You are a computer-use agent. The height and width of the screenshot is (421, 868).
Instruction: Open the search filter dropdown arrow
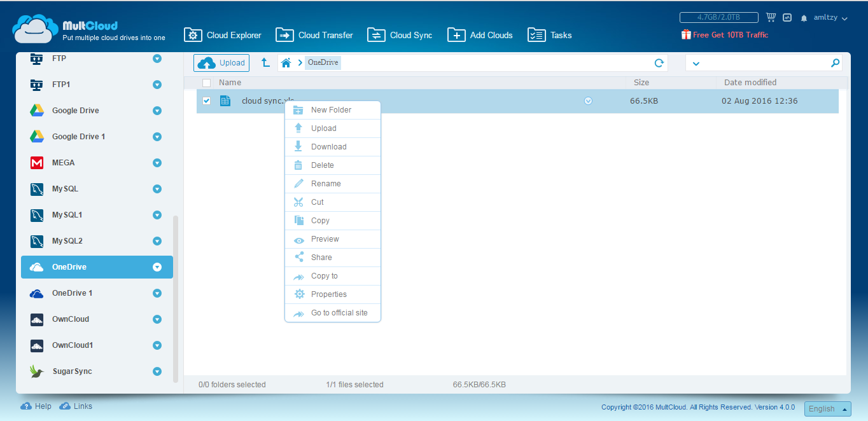(696, 63)
